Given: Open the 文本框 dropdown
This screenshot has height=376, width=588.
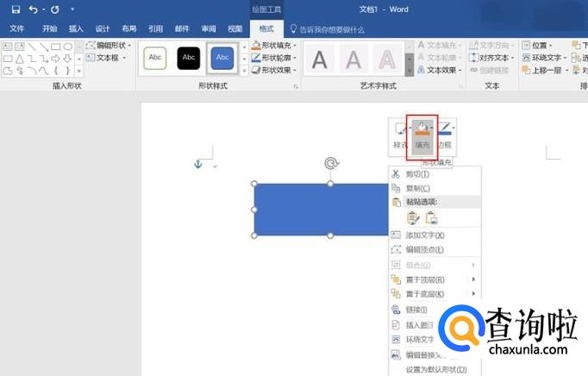Looking at the screenshot, I should 106,58.
